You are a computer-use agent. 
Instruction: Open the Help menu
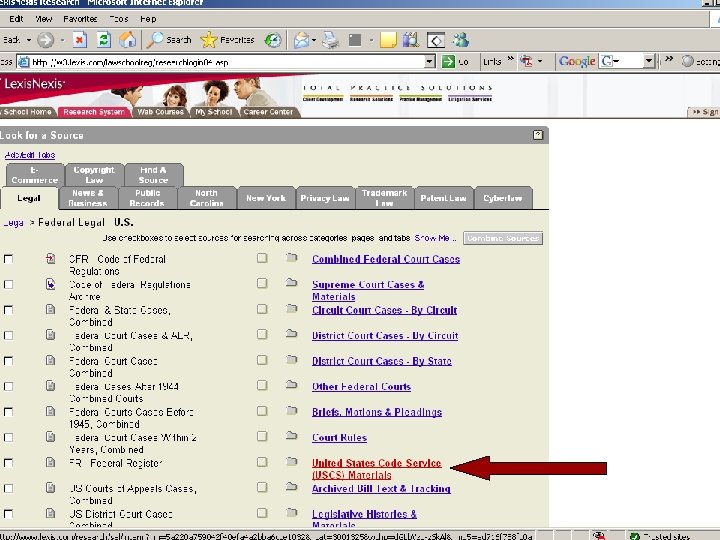148,19
